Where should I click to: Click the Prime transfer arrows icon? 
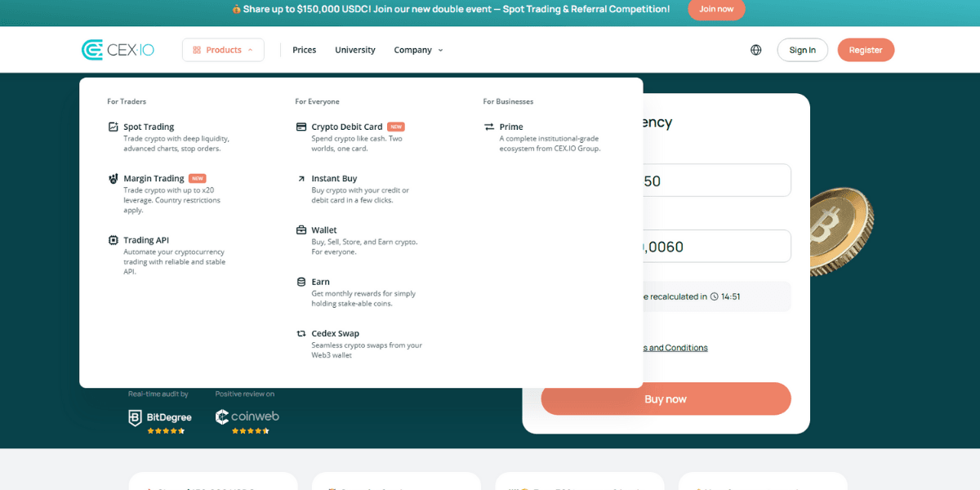tap(489, 127)
